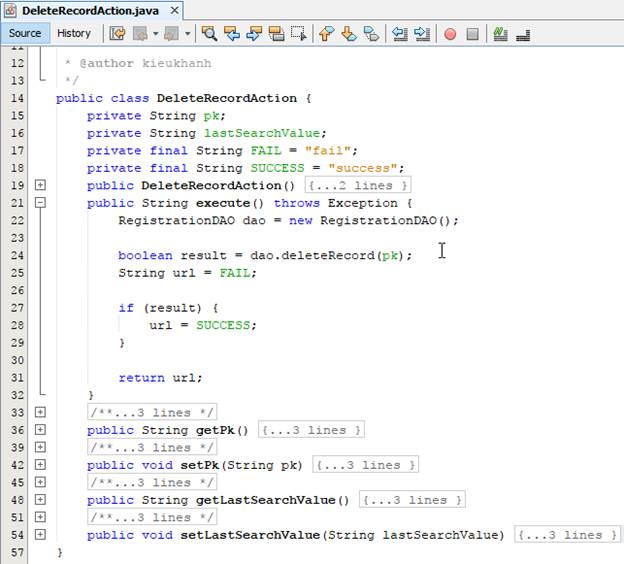Click line number 31 in the gutter
Viewport: 624px width, 564px height.
(17, 377)
